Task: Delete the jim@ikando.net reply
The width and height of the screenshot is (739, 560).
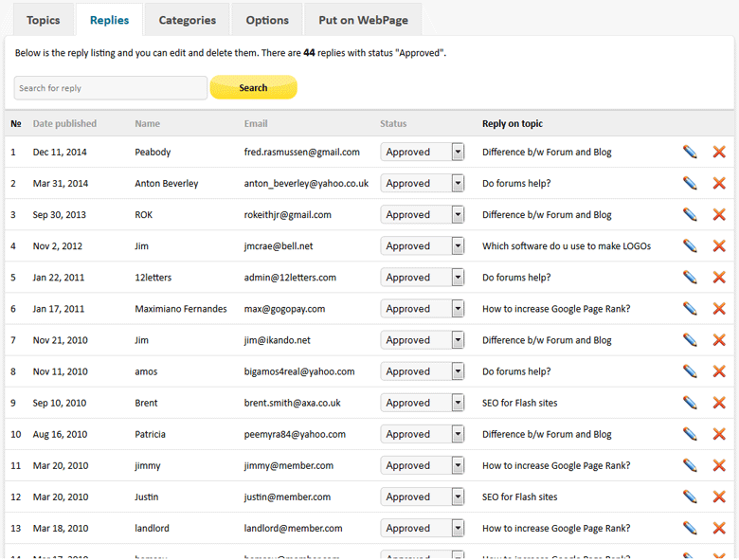Action: point(719,340)
